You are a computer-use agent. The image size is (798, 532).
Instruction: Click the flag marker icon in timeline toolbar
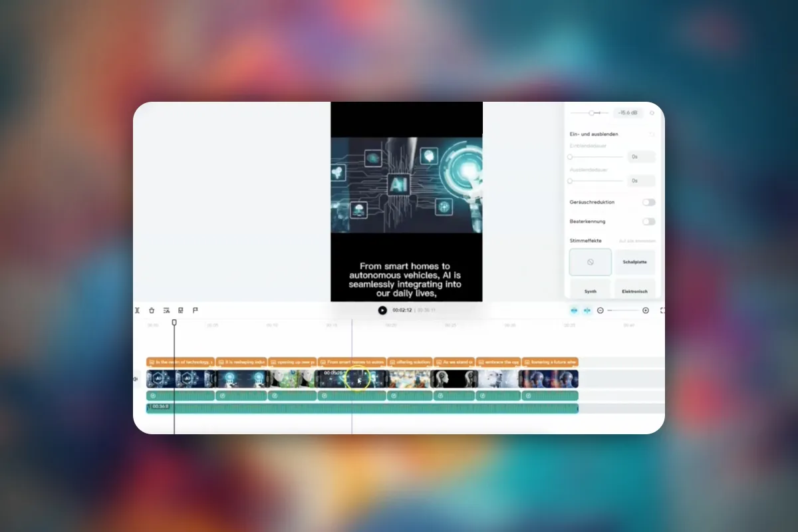coord(196,311)
